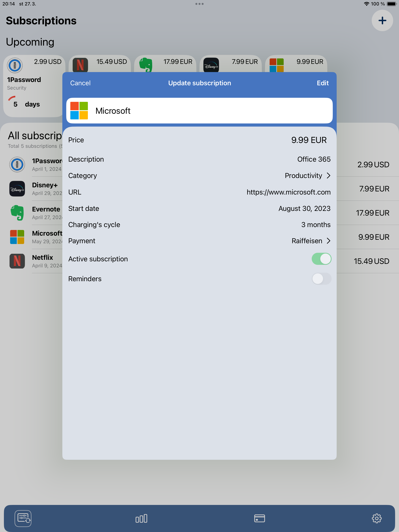Expand the Payment chevron next to Raiffeisen
Screen dimensions: 399x532
click(328, 241)
